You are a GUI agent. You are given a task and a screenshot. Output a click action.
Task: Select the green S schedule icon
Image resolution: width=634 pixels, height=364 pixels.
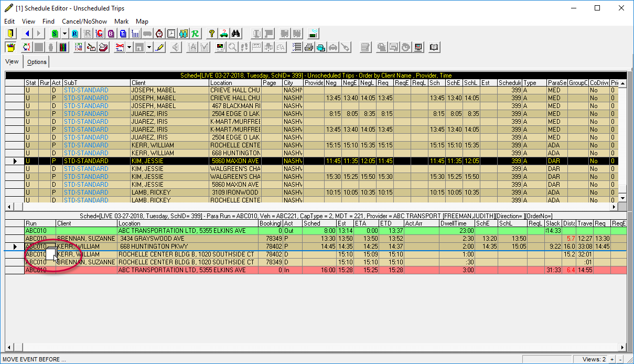pos(53,33)
